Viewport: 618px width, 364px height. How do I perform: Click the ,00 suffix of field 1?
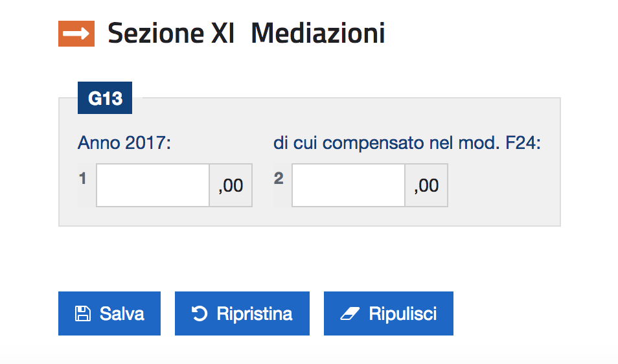pyautogui.click(x=231, y=186)
